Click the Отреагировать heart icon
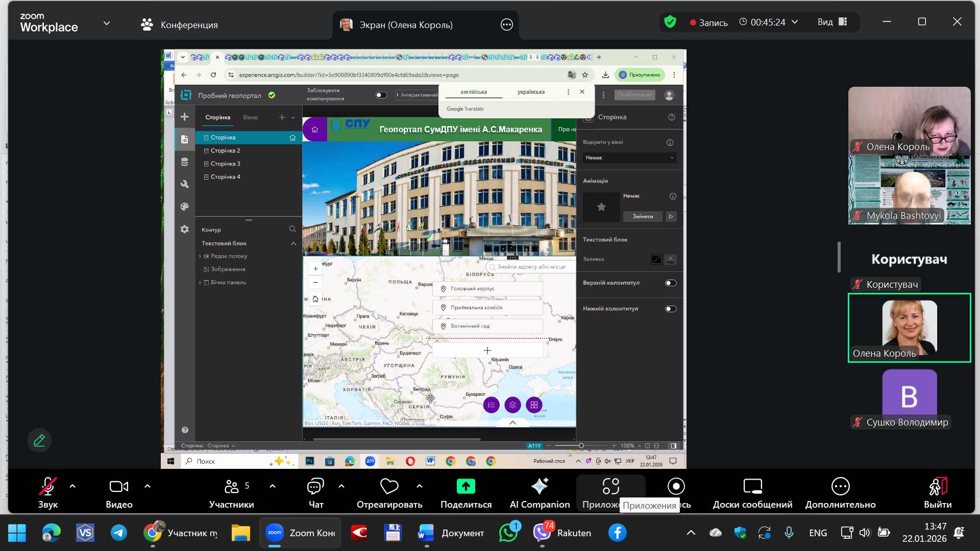 [x=389, y=487]
